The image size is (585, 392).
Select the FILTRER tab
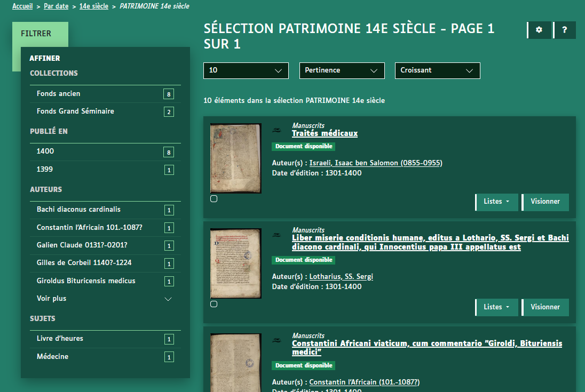pyautogui.click(x=36, y=34)
